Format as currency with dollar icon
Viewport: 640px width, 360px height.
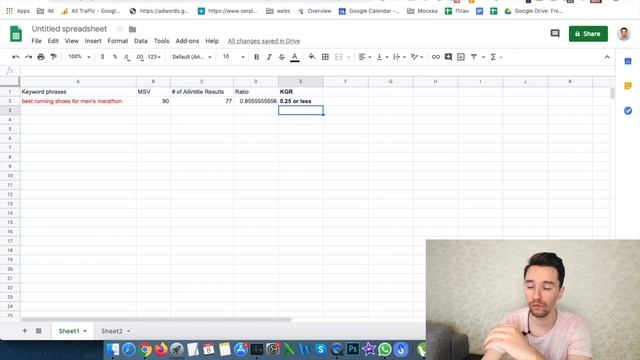click(x=102, y=57)
